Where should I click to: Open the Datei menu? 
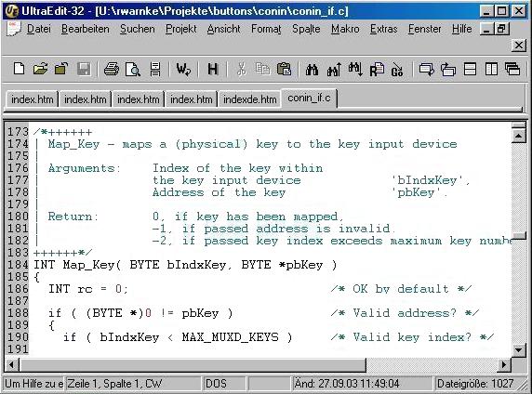(x=39, y=29)
